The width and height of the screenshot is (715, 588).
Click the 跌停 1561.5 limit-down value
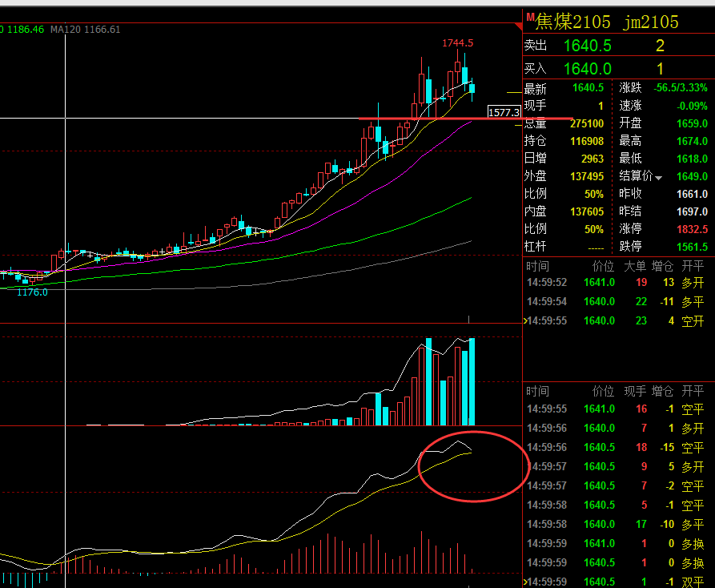[693, 247]
